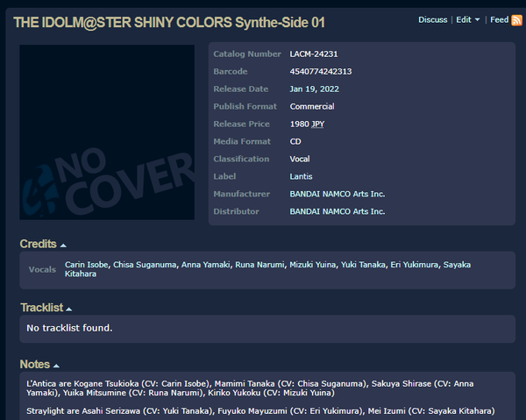Viewport: 526px width, 420px height.
Task: Click the release date Jan 19, 2022
Action: (x=315, y=89)
